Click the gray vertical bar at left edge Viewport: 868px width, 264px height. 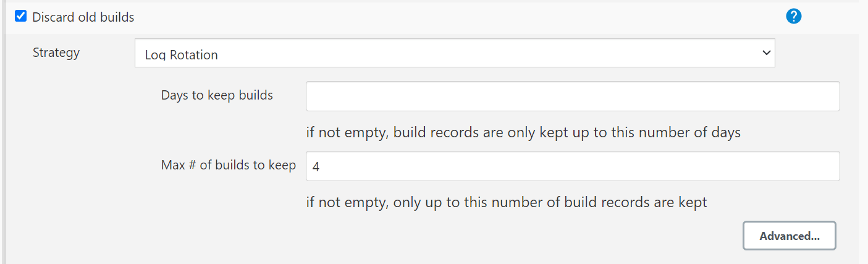(x=4, y=155)
